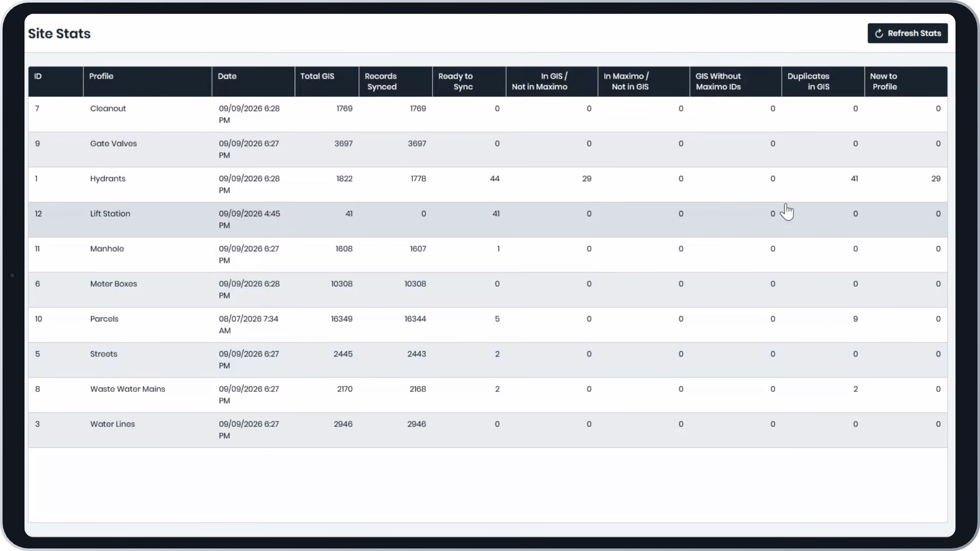This screenshot has width=980, height=551.
Task: Click the New to Profile header
Action: tap(906, 82)
